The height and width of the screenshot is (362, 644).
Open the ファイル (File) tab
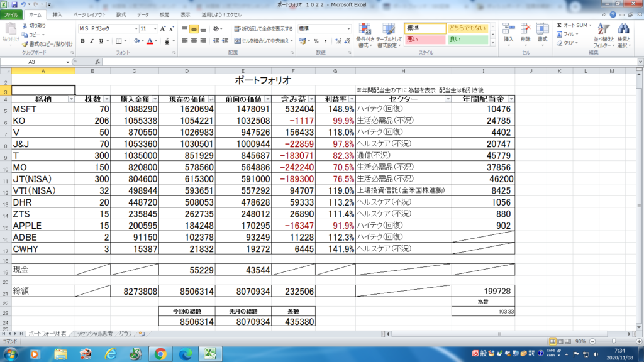point(11,15)
